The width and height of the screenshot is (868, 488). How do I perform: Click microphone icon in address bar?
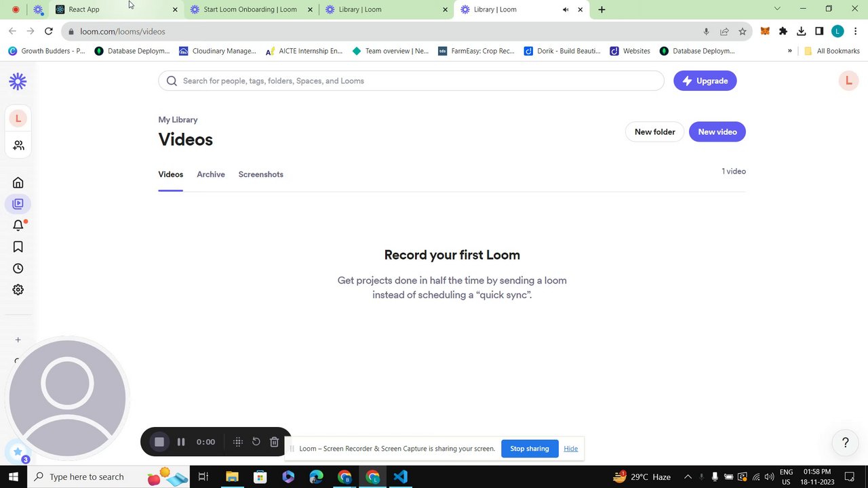pos(706,31)
